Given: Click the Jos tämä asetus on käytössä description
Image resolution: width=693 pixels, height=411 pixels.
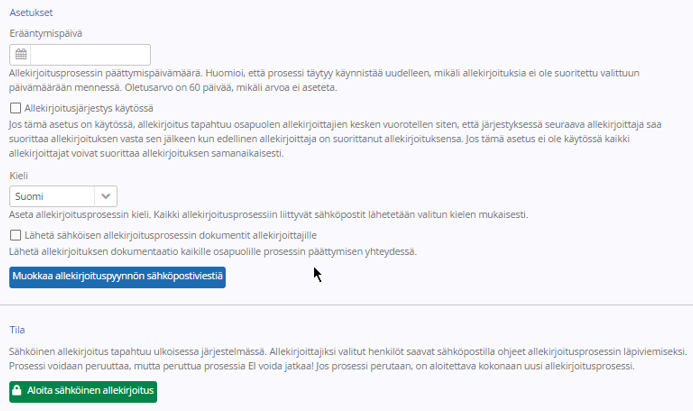Looking at the screenshot, I should point(335,139).
